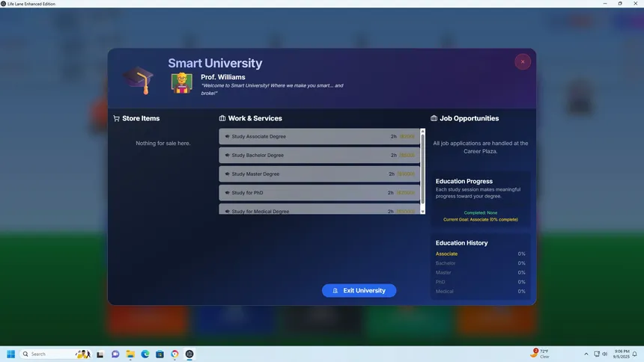Open File Explorer from the taskbar
Screen dimensions: 644x362
pyautogui.click(x=130, y=354)
